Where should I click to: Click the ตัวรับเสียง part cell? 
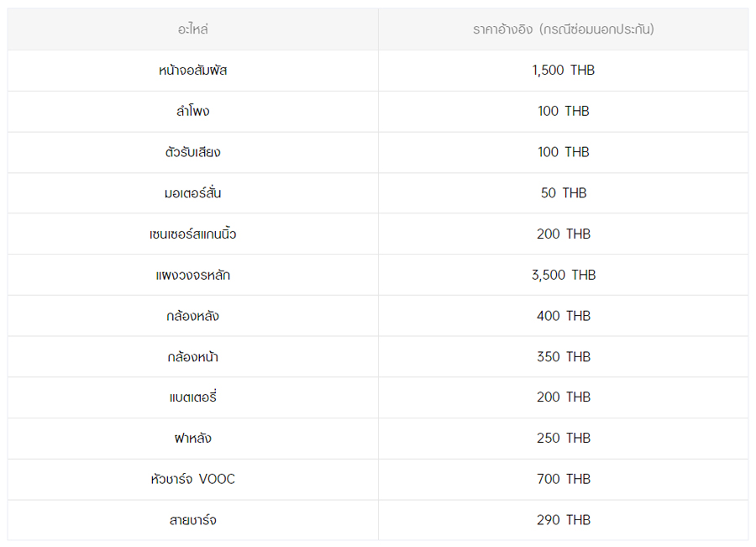coord(193,152)
